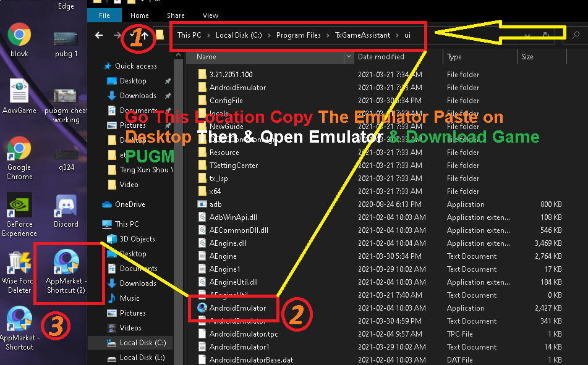This screenshot has width=588, height=365.
Task: Click This PC in the address bar
Action: click(189, 35)
